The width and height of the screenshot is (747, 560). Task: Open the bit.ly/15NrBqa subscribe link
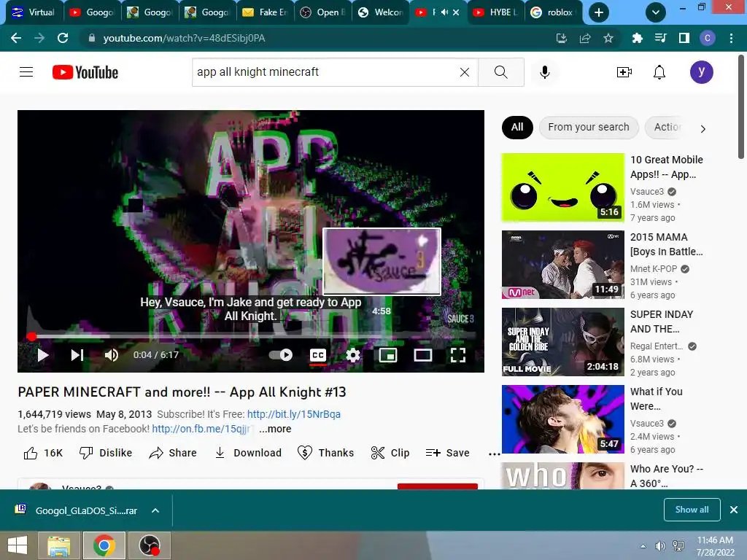294,414
